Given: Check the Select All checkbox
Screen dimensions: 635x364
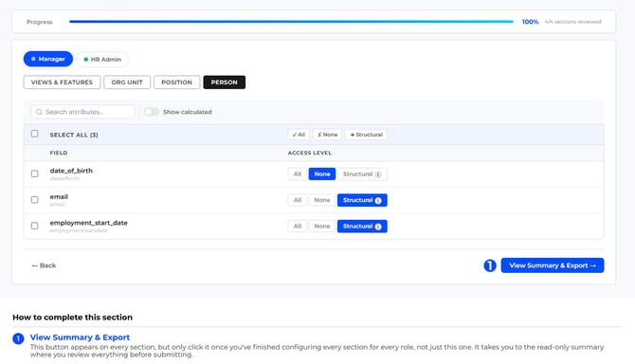Looking at the screenshot, I should click(35, 134).
